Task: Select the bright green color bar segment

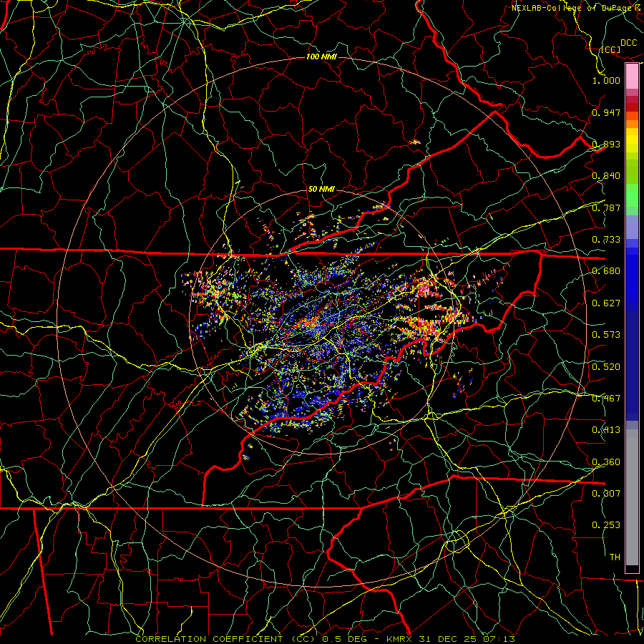Action: pyautogui.click(x=632, y=195)
